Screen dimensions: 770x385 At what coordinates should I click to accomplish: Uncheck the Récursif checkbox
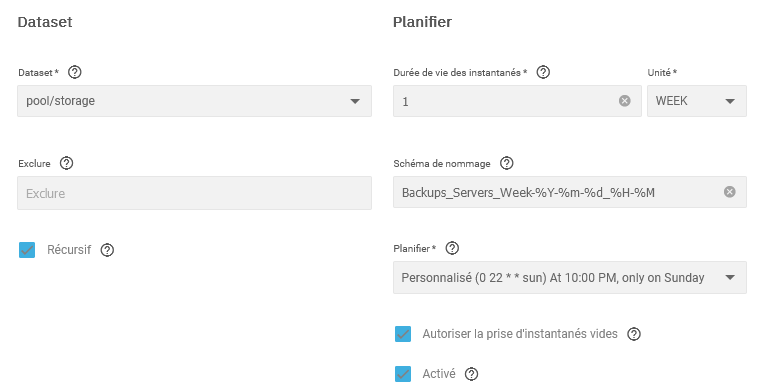27,250
